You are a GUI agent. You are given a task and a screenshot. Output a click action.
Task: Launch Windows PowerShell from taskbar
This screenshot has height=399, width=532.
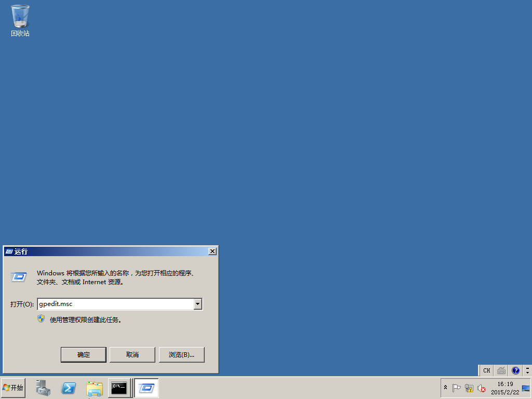[69, 388]
